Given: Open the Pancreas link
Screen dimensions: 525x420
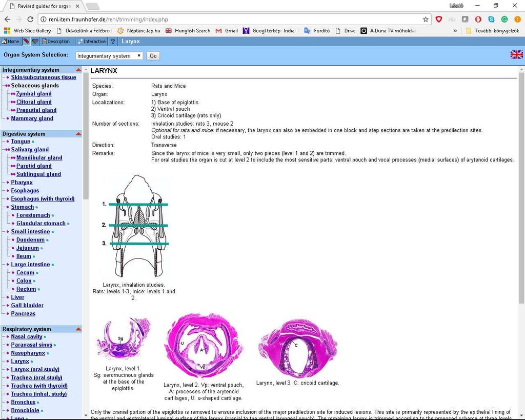Looking at the screenshot, I should point(23,313).
